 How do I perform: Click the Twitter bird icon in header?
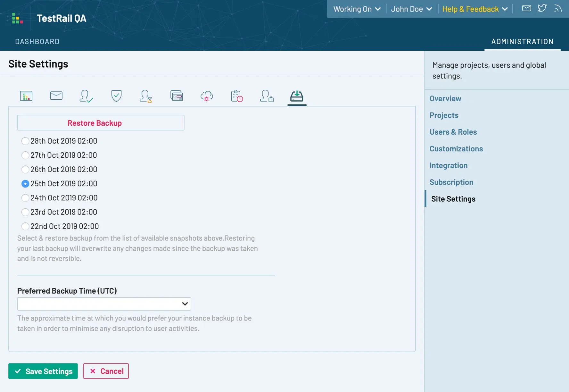pyautogui.click(x=542, y=8)
